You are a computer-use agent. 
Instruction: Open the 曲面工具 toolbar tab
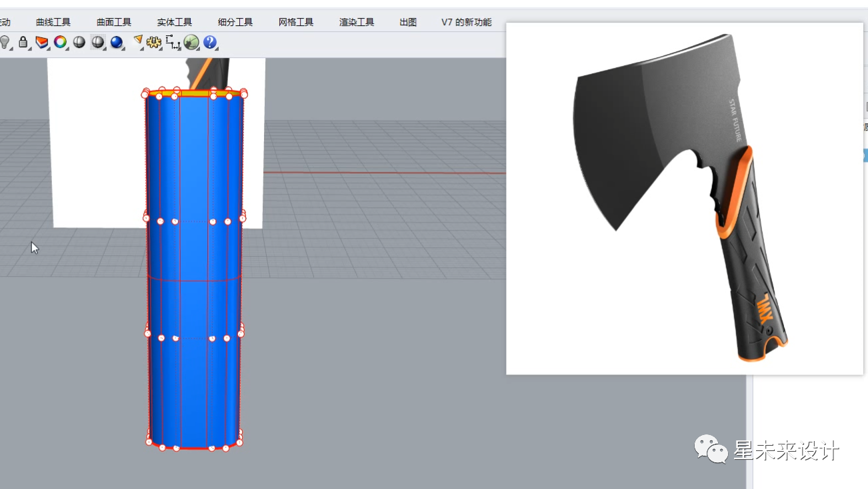pyautogui.click(x=114, y=22)
